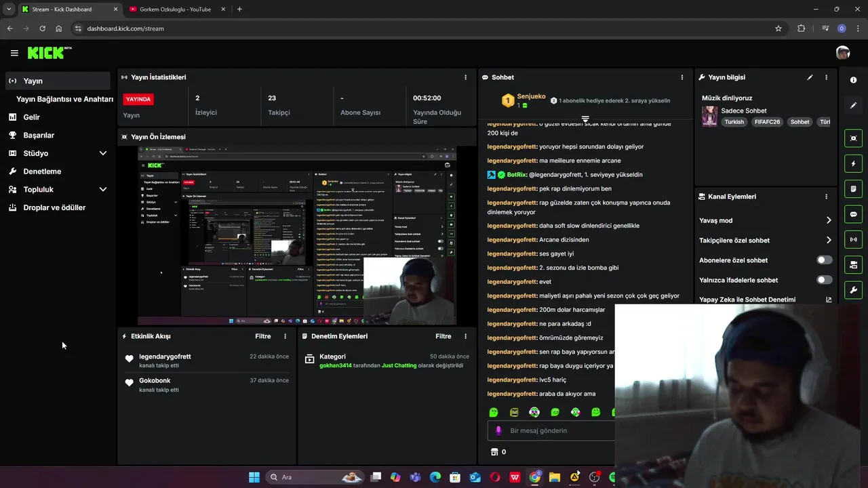The image size is (868, 488).
Task: Click the Sohbet tag chip
Action: point(800,122)
